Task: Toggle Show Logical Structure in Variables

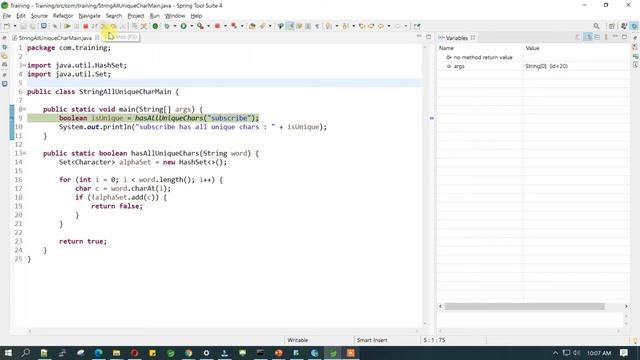Action: click(588, 37)
